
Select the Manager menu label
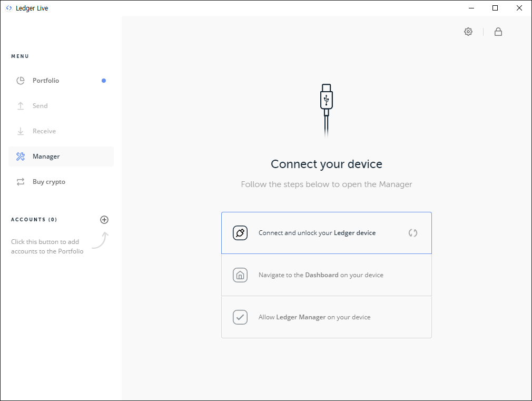[46, 157]
